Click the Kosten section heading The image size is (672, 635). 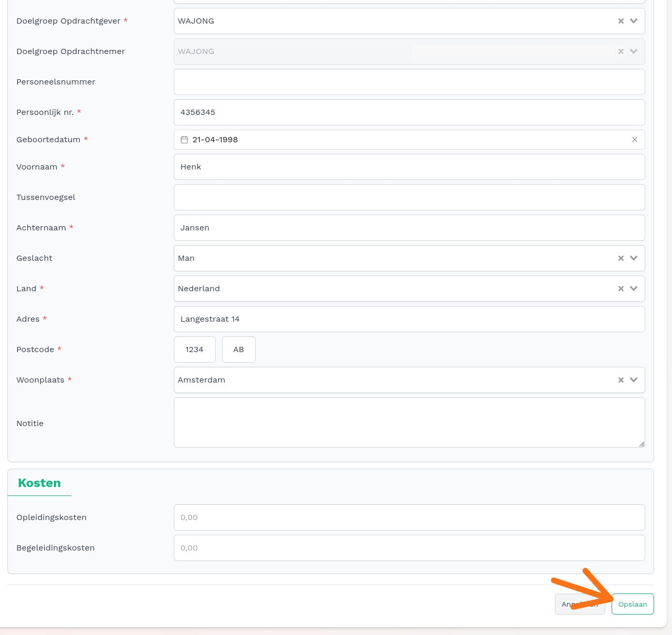[x=39, y=483]
